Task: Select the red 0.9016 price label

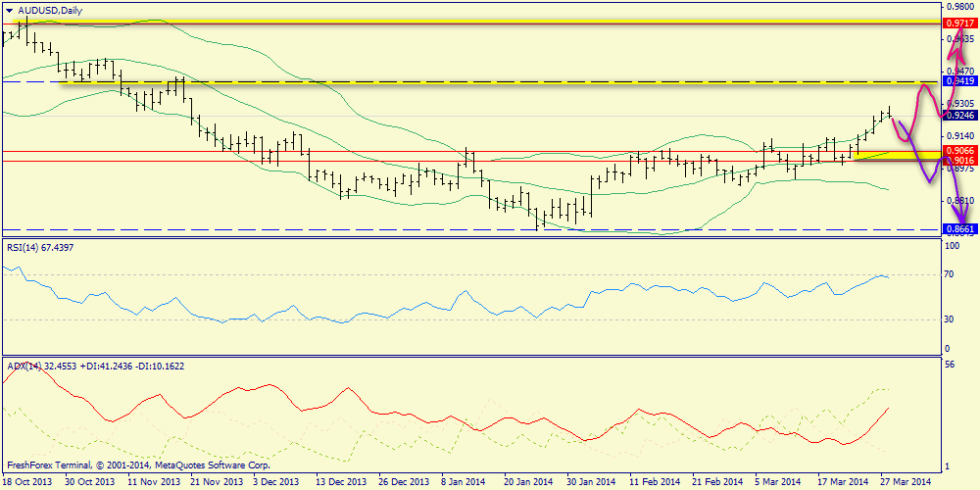Action: point(959,161)
